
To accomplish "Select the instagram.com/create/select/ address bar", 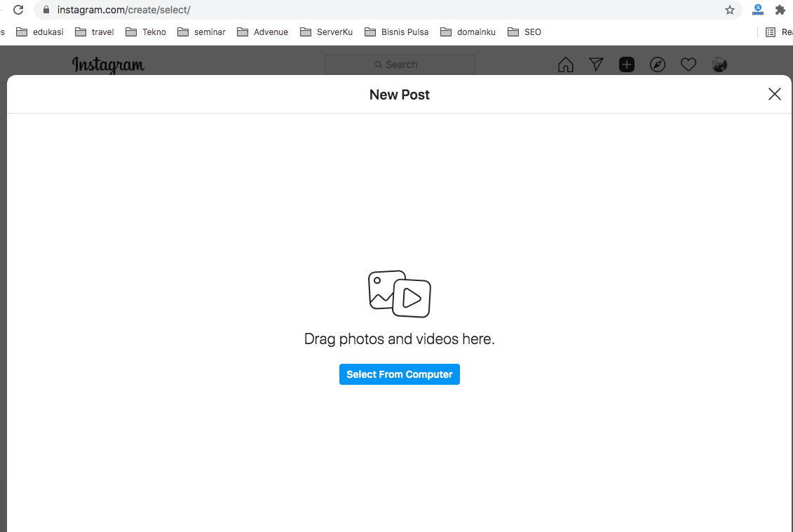I will point(388,10).
